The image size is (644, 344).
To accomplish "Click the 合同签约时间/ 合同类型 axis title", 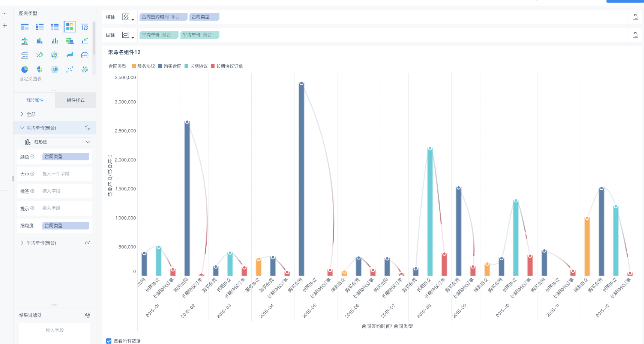I will 387,326.
